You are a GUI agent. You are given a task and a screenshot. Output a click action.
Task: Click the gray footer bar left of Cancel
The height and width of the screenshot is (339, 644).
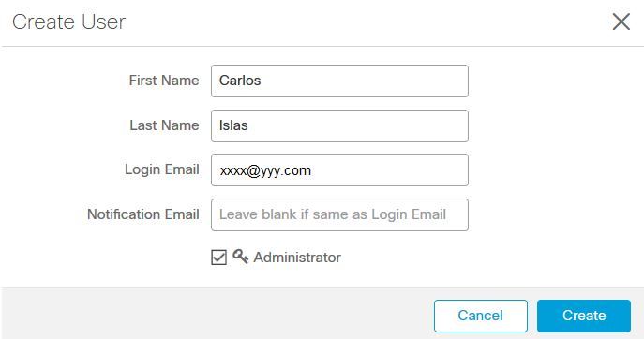(217, 314)
